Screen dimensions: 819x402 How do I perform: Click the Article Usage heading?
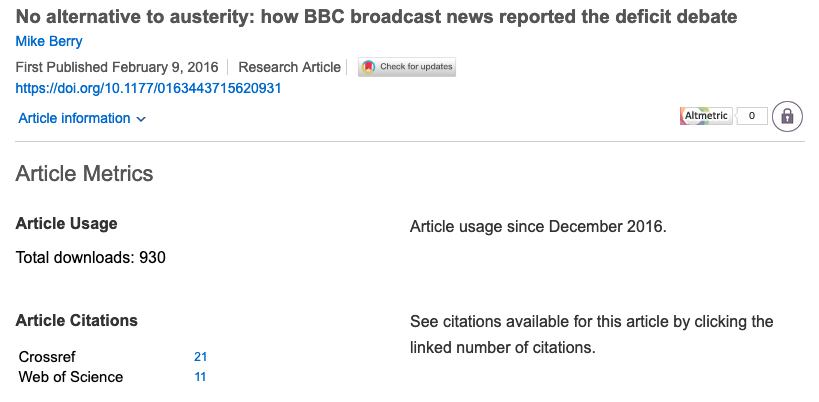click(x=67, y=224)
